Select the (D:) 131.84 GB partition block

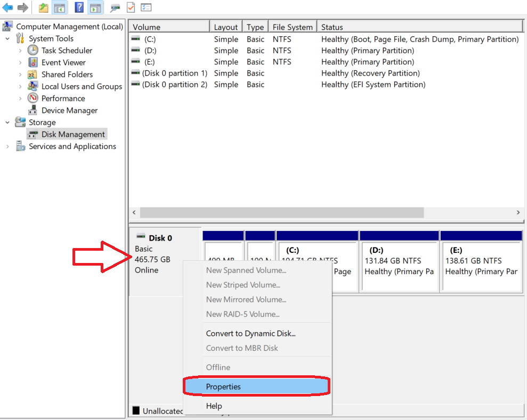coord(399,261)
